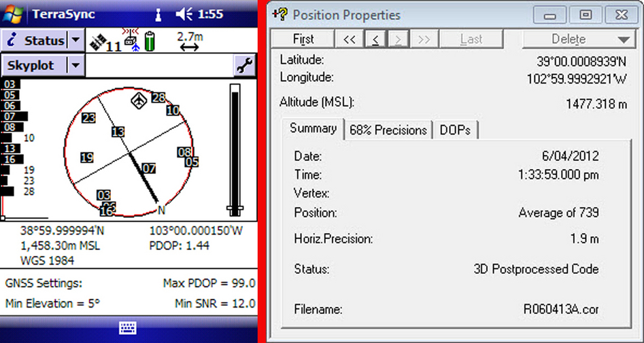Click the longitude 103°00.000150'W reading
Image resolution: width=644 pixels, height=343 pixels.
click(x=197, y=231)
